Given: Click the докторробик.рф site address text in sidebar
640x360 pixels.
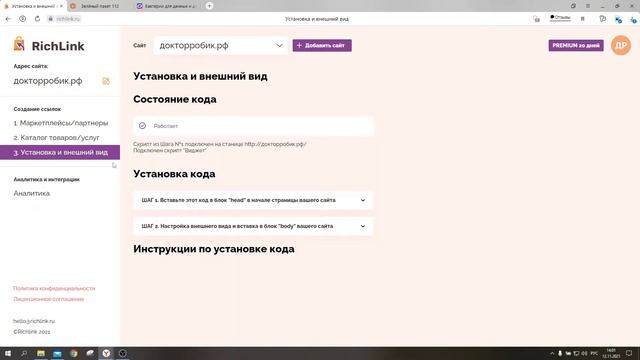Looking at the screenshot, I should [48, 81].
